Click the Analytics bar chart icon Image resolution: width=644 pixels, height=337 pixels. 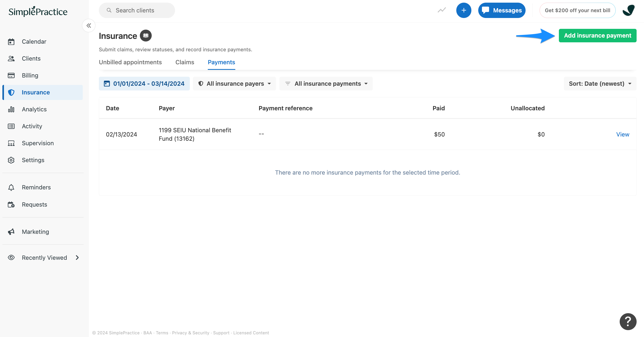11,109
